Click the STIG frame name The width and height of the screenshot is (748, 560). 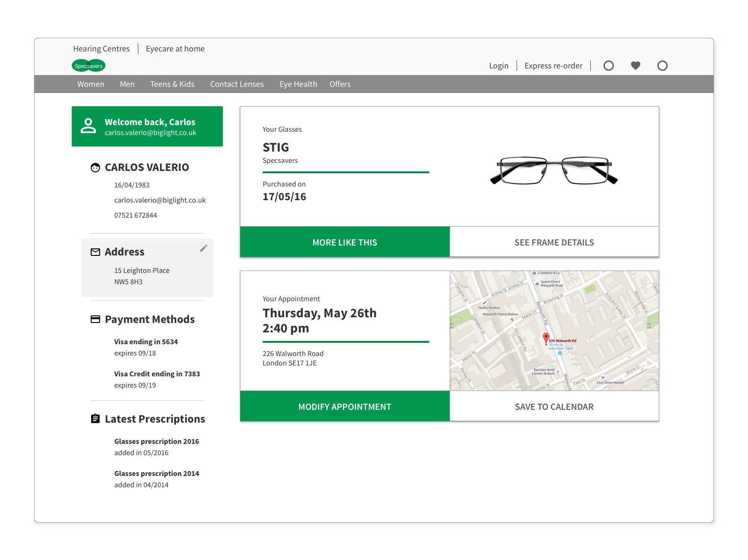click(276, 147)
